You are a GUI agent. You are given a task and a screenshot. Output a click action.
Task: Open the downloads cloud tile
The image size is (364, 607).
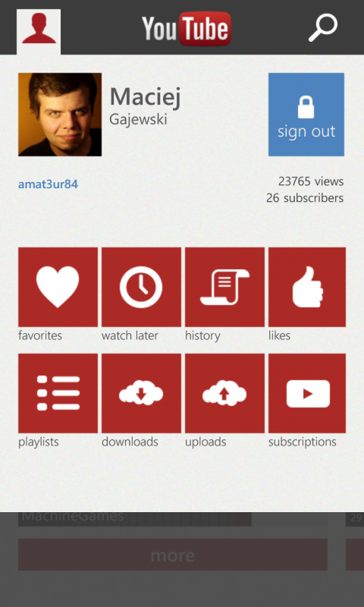141,393
